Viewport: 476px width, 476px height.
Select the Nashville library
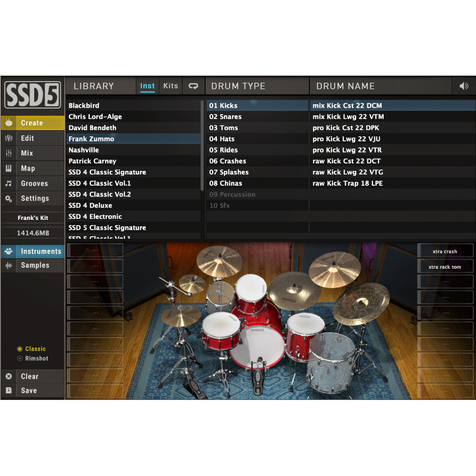pyautogui.click(x=133, y=150)
